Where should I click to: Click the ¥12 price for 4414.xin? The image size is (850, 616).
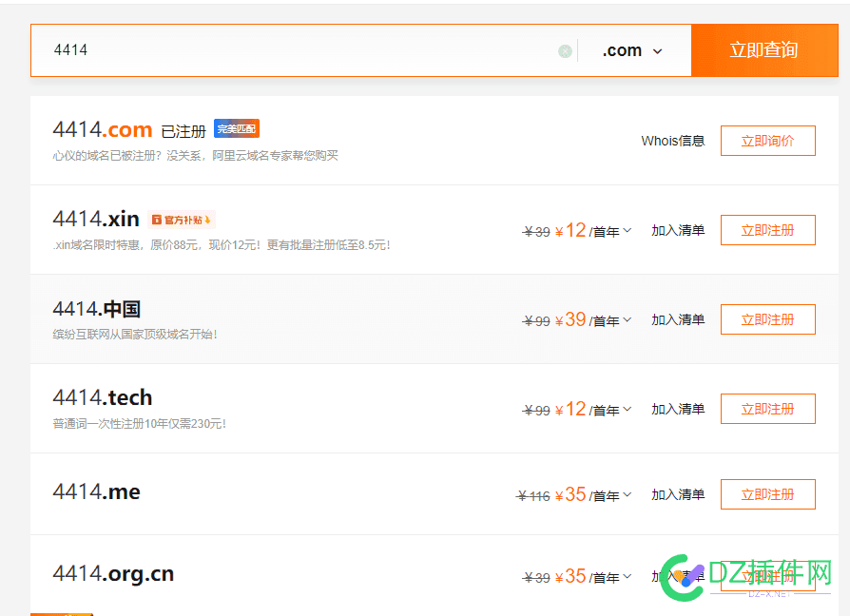(570, 230)
